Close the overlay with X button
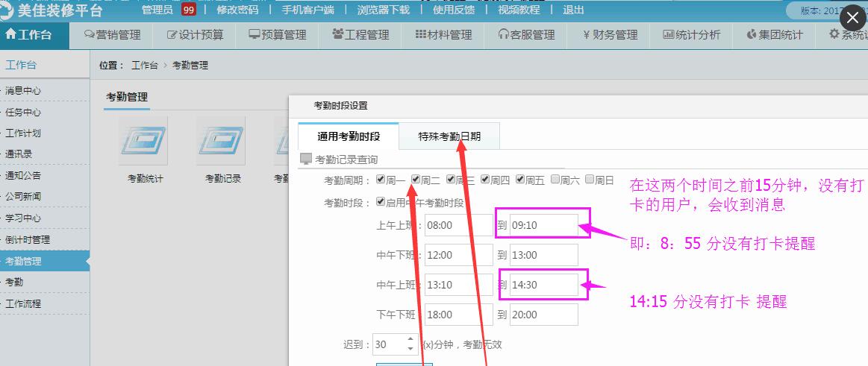The height and width of the screenshot is (366, 868). (851, 18)
